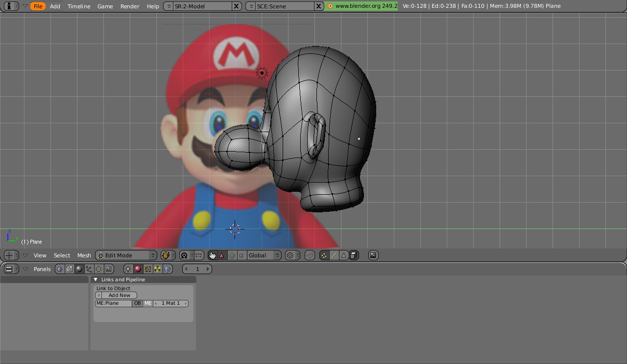Open the Edit Mode dropdown
627x364 pixels.
[125, 255]
